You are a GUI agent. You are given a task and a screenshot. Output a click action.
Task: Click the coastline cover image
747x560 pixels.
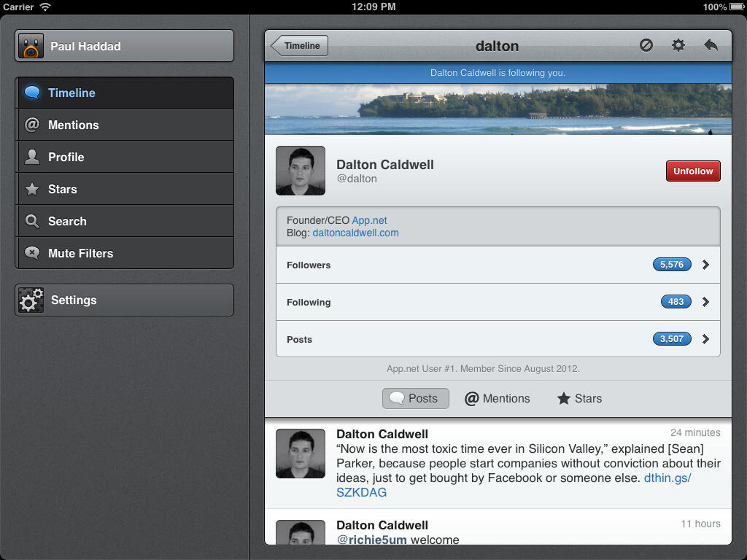coord(498,109)
